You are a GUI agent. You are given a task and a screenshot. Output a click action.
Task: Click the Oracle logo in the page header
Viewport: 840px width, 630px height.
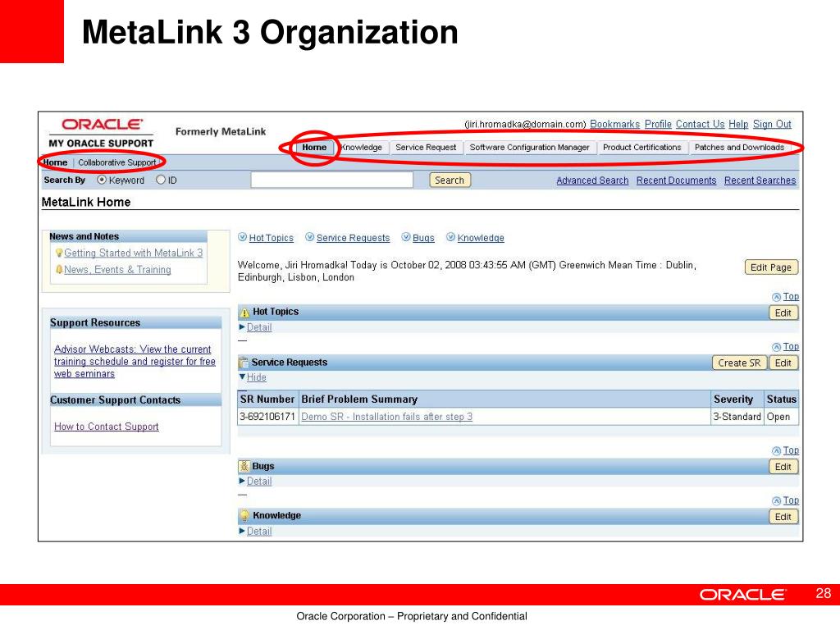click(103, 125)
